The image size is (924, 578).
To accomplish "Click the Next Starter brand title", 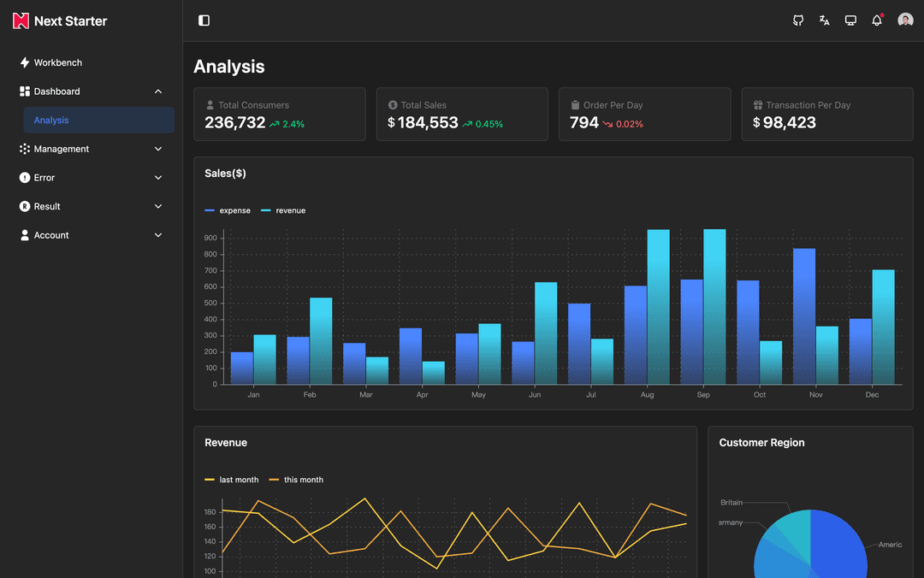I will coord(71,21).
